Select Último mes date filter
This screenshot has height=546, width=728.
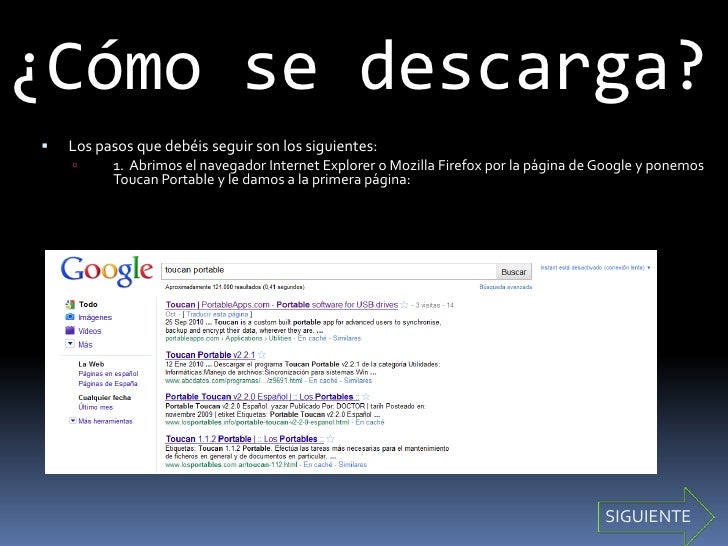[x=96, y=407]
